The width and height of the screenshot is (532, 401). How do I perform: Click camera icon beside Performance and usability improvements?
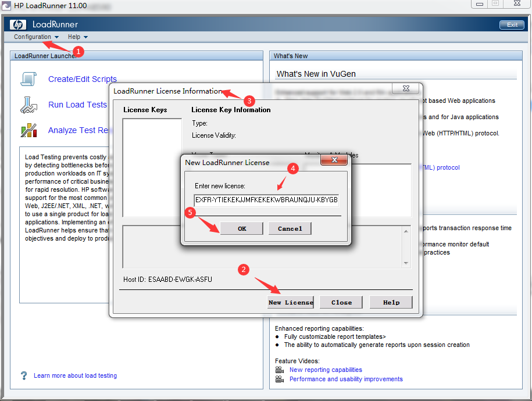coord(280,378)
